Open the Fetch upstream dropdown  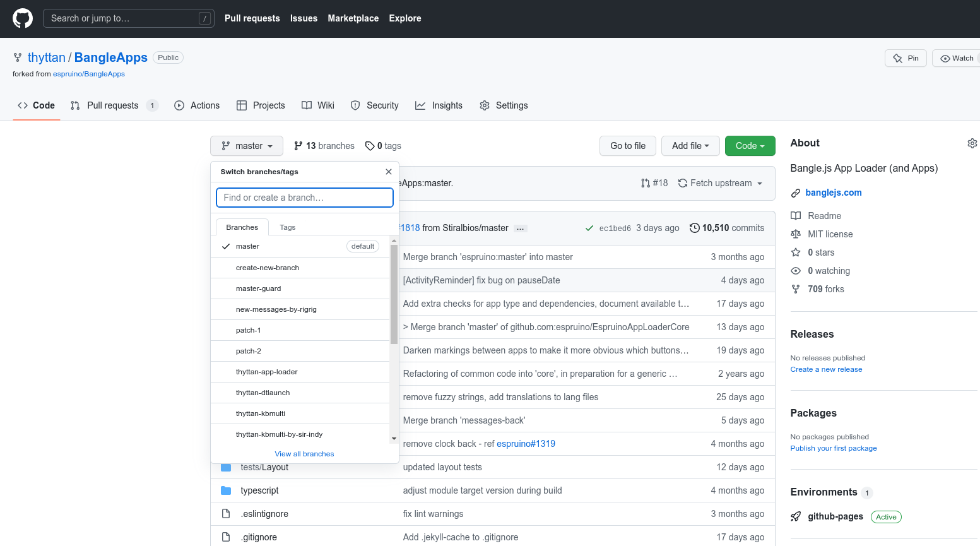(720, 183)
